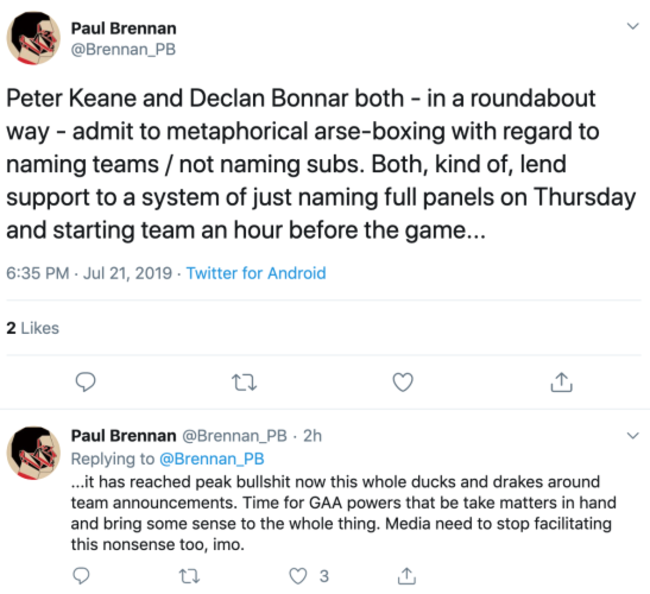Share the main tweet
This screenshot has height=594, width=650.
click(x=561, y=381)
